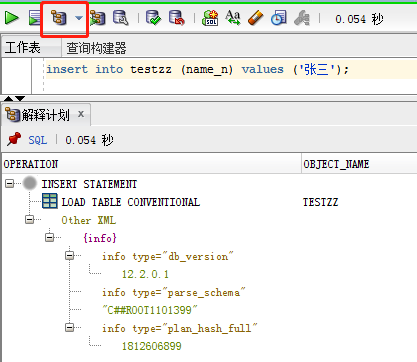Click the down triangle on the splitter
The width and height of the screenshot is (417, 362).
tap(20, 98)
